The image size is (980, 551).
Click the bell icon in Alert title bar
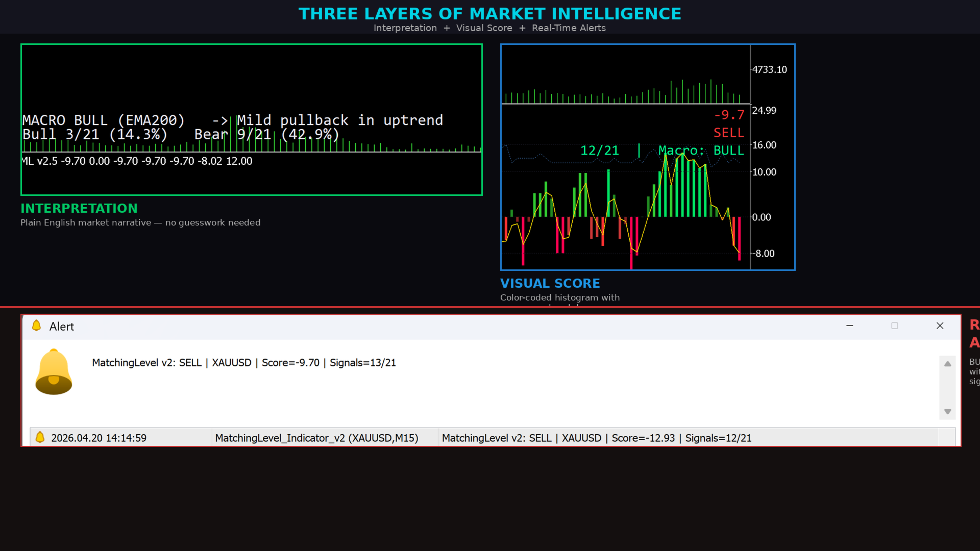[36, 326]
